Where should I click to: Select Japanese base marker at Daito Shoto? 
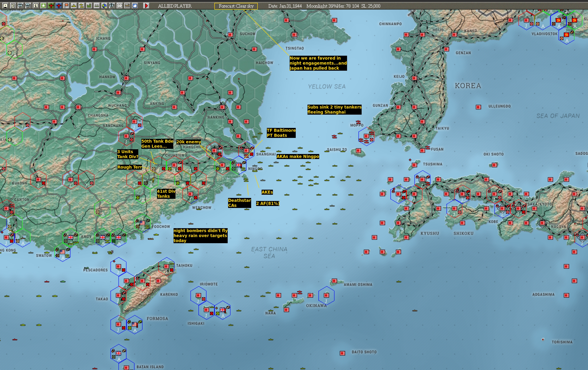[342, 353]
